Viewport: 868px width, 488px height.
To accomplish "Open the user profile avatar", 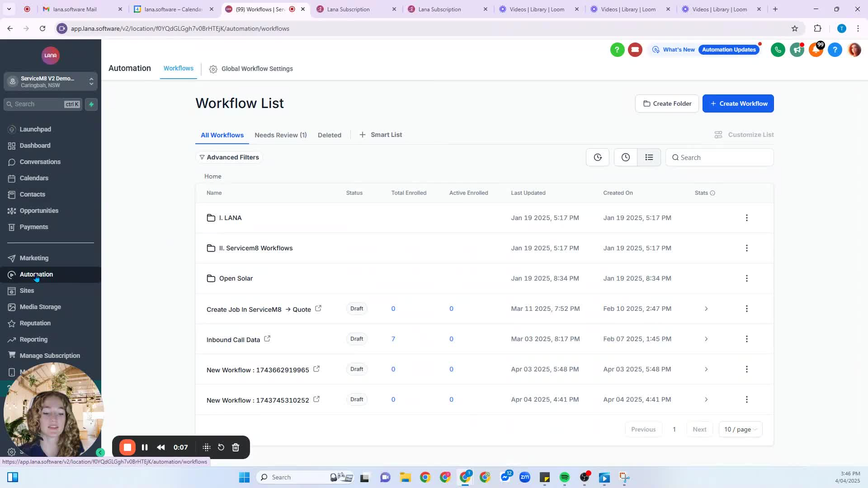I will [x=854, y=50].
